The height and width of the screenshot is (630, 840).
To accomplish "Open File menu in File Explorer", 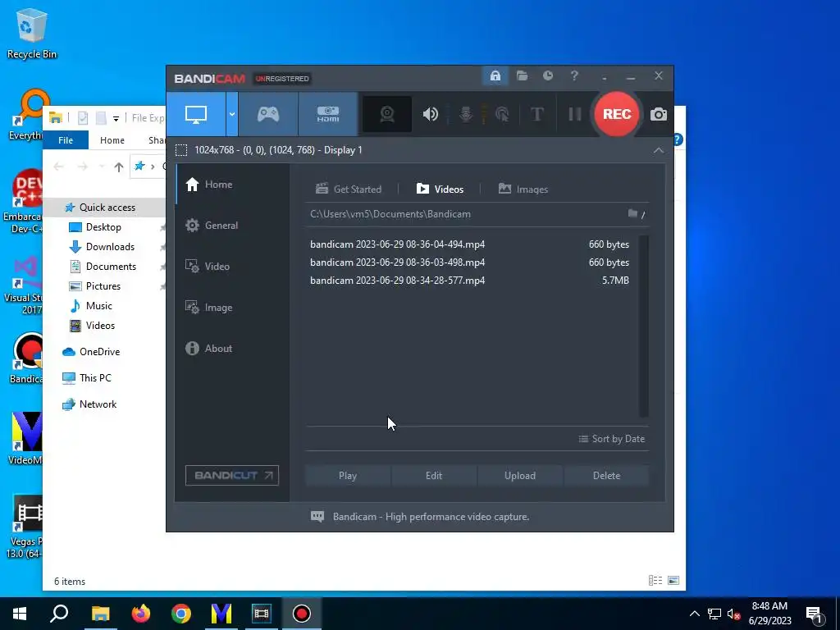I will pyautogui.click(x=66, y=139).
